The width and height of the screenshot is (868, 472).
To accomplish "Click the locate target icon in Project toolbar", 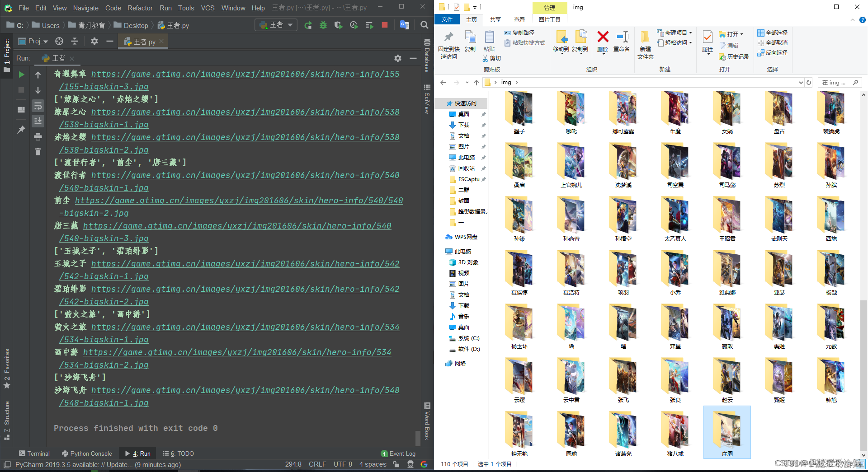I will click(59, 41).
